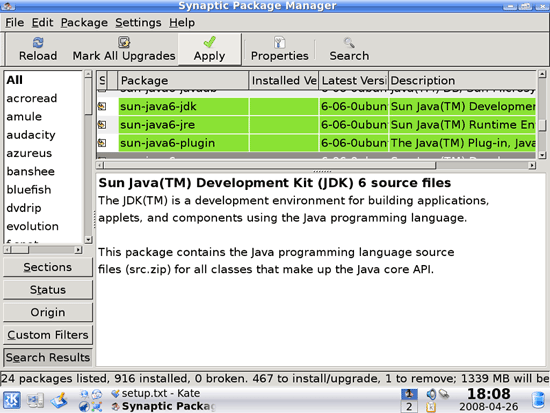Click down arrow of category list scrollbar
The image size is (550, 413).
coord(88,240)
